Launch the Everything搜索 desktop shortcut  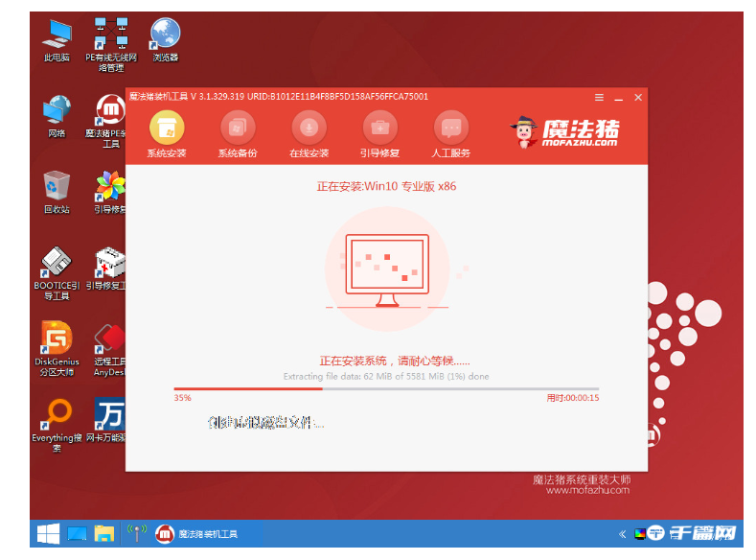point(57,426)
